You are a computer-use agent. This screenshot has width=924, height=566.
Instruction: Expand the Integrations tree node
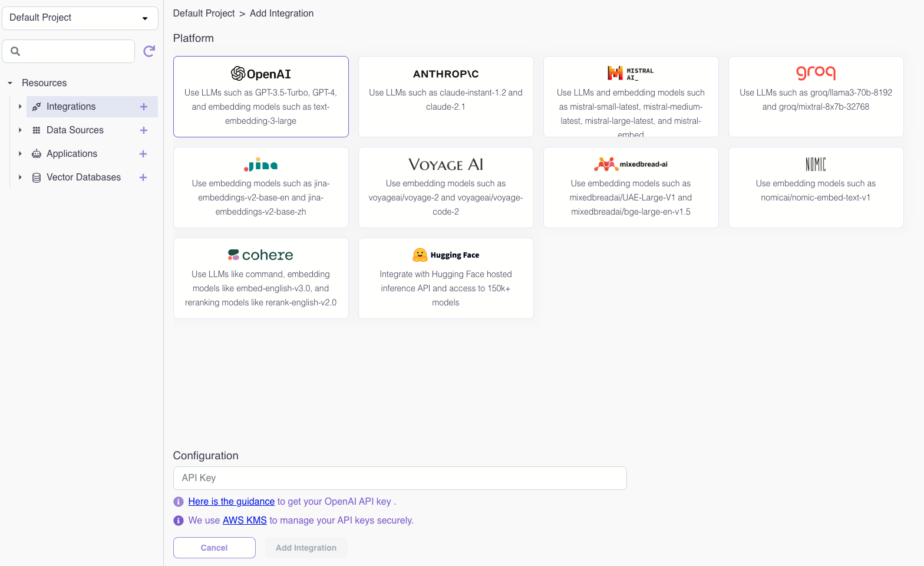point(20,107)
